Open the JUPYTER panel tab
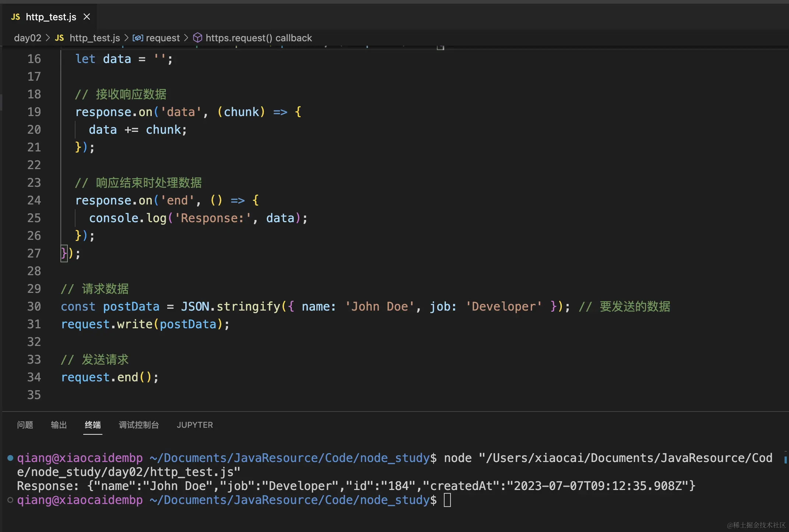The image size is (789, 532). tap(194, 425)
